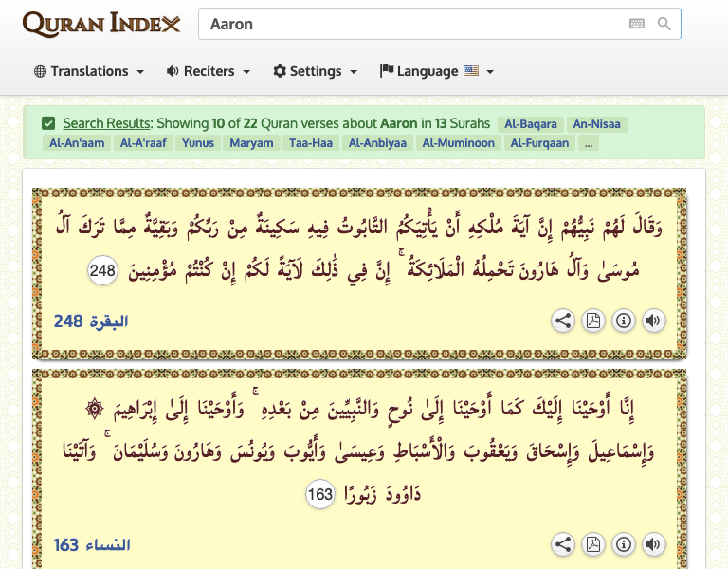
Task: Expand the Language dropdown
Action: click(436, 71)
